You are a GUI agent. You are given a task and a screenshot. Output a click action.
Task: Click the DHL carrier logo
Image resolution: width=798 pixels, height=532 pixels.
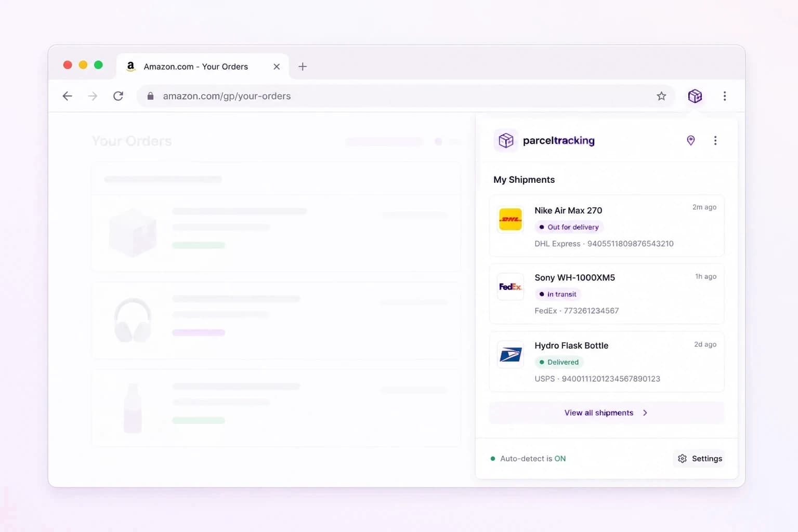point(511,219)
